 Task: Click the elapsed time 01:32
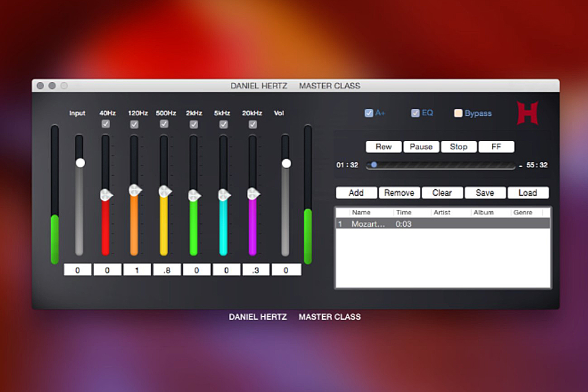[x=348, y=165]
